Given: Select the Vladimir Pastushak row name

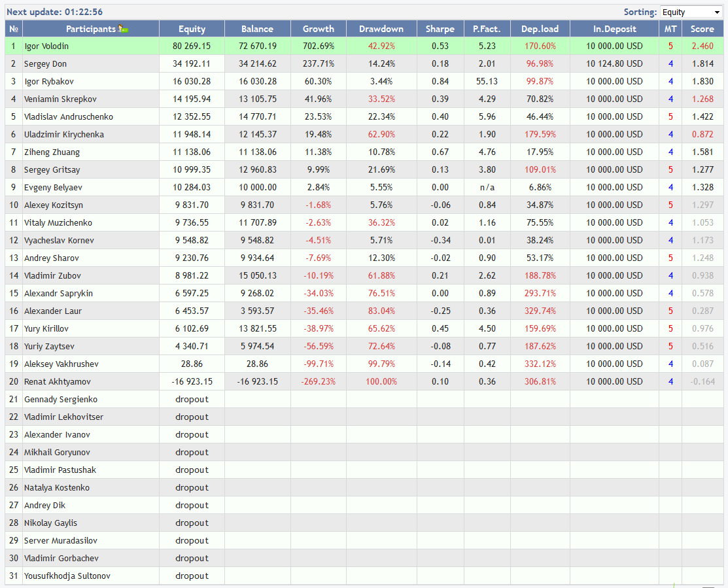Looking at the screenshot, I should pyautogui.click(x=60, y=469).
